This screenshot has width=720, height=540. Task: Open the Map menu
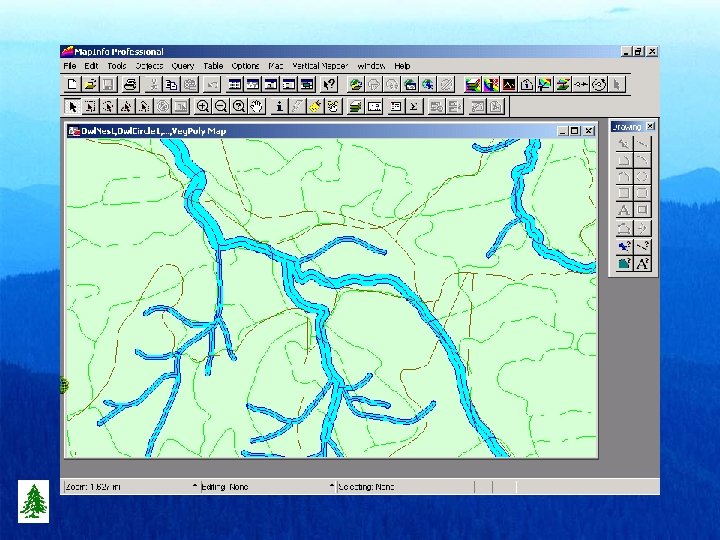tap(276, 66)
